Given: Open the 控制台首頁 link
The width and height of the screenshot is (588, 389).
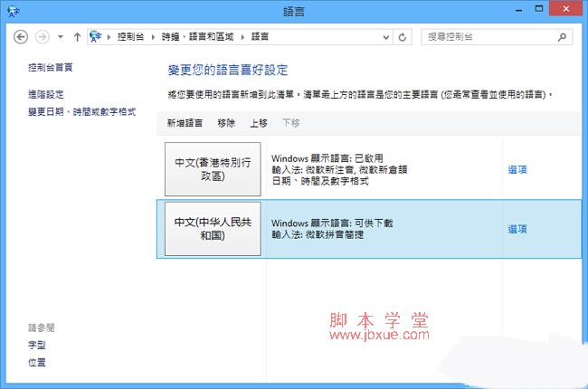Looking at the screenshot, I should (x=51, y=68).
